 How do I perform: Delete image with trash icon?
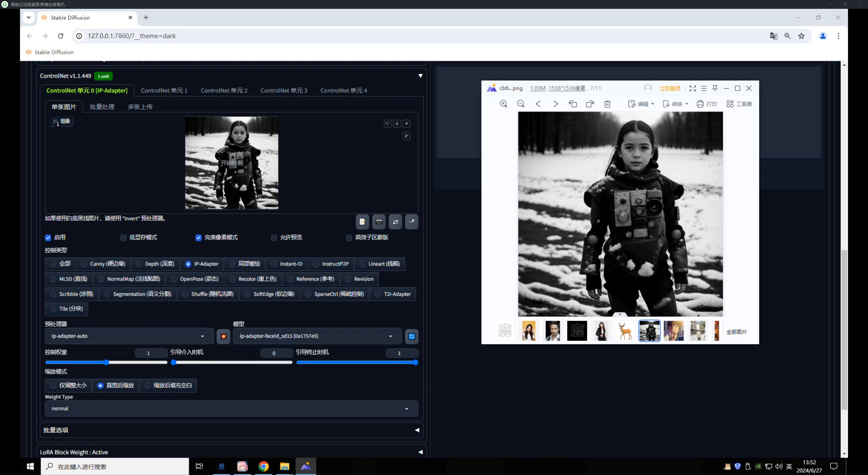tap(607, 104)
